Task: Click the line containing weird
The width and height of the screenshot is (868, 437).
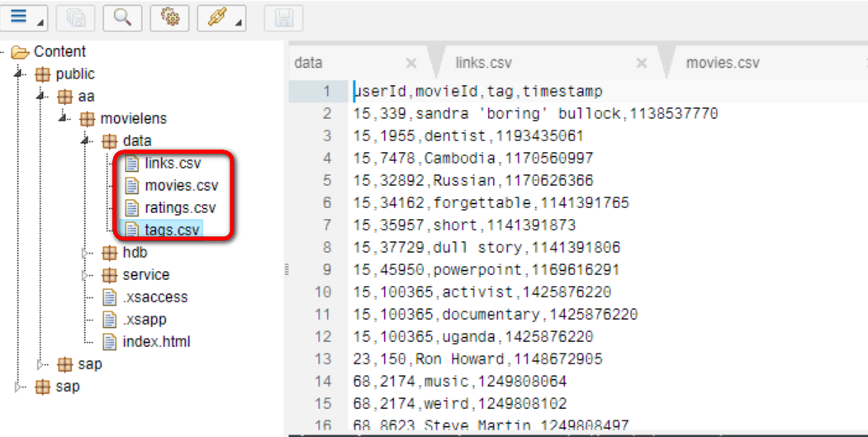Action: (460, 404)
